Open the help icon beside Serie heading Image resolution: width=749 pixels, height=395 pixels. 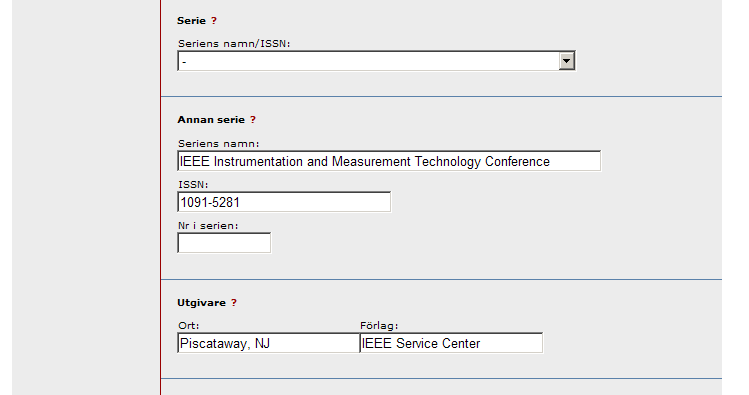click(214, 21)
